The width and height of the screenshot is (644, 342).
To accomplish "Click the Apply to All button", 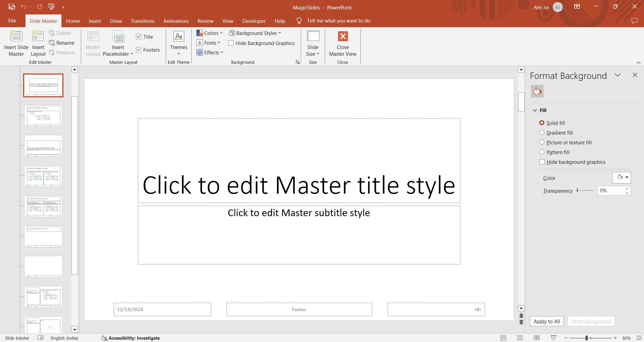I will pyautogui.click(x=546, y=321).
